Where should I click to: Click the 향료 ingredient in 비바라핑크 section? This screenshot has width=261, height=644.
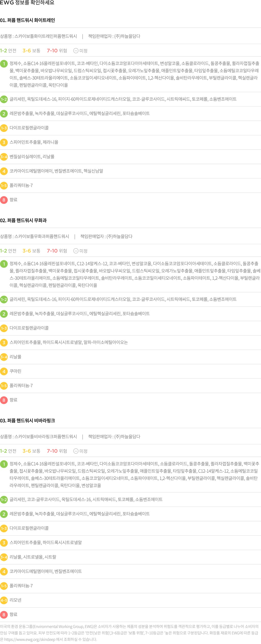pos(13,615)
